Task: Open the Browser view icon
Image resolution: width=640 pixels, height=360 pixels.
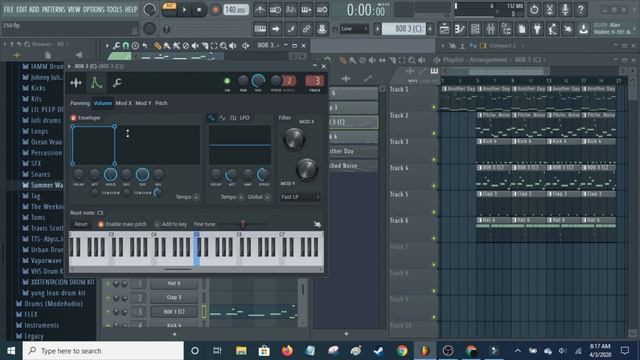Action: coord(506,29)
